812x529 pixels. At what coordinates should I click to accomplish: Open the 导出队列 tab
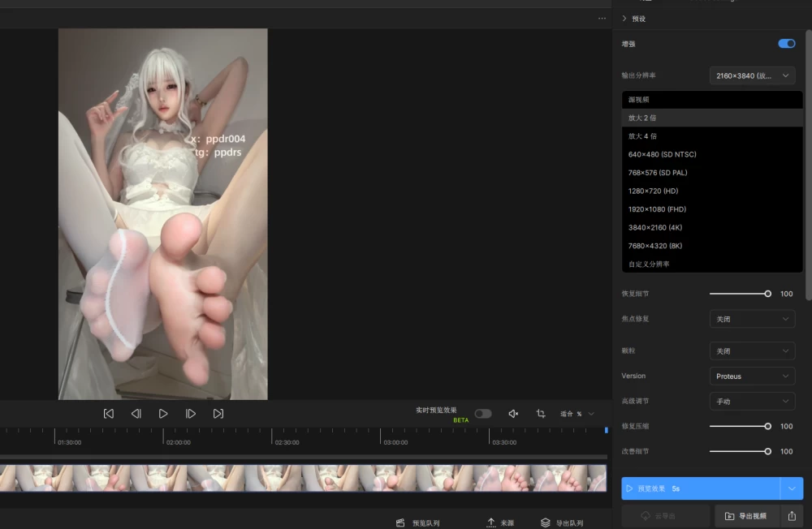point(562,523)
